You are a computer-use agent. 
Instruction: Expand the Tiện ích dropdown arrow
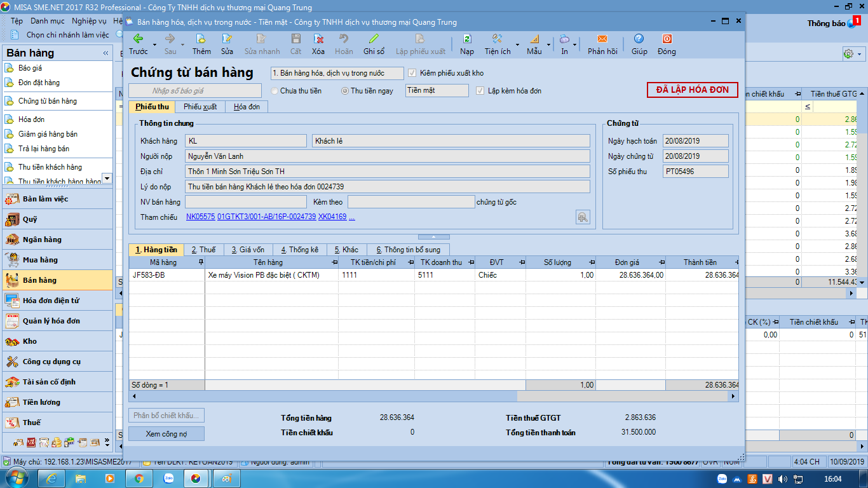[517, 45]
